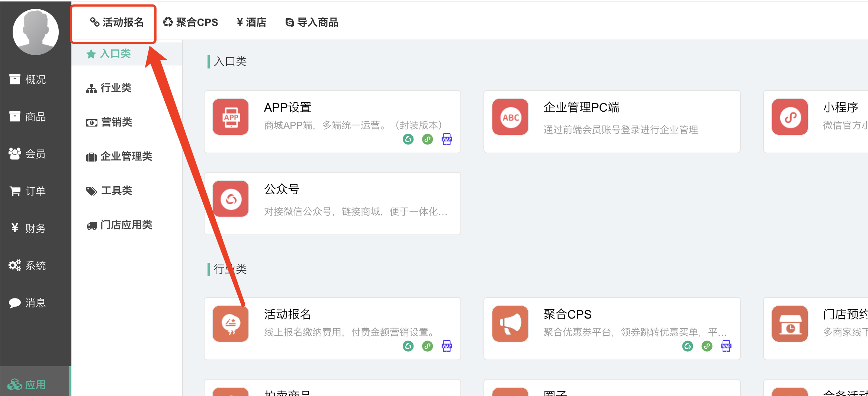
Task: Click the 应用 green cubes icon
Action: pos(15,384)
